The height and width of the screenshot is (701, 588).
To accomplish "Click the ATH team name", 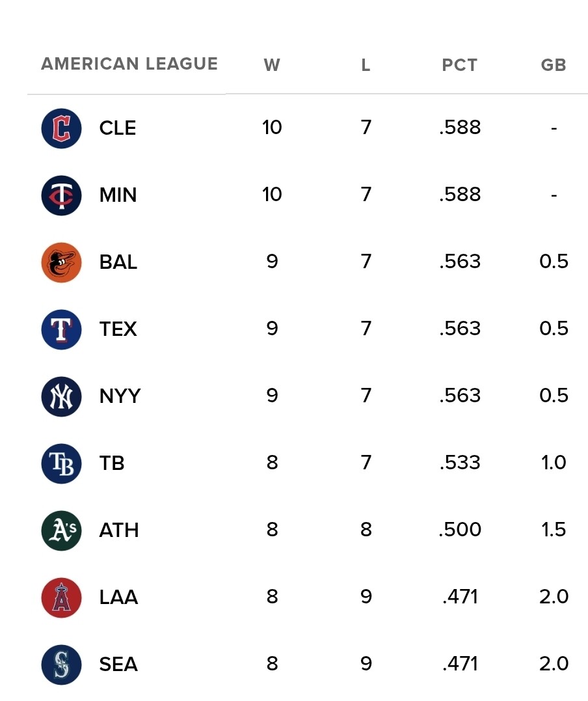I will tap(119, 530).
